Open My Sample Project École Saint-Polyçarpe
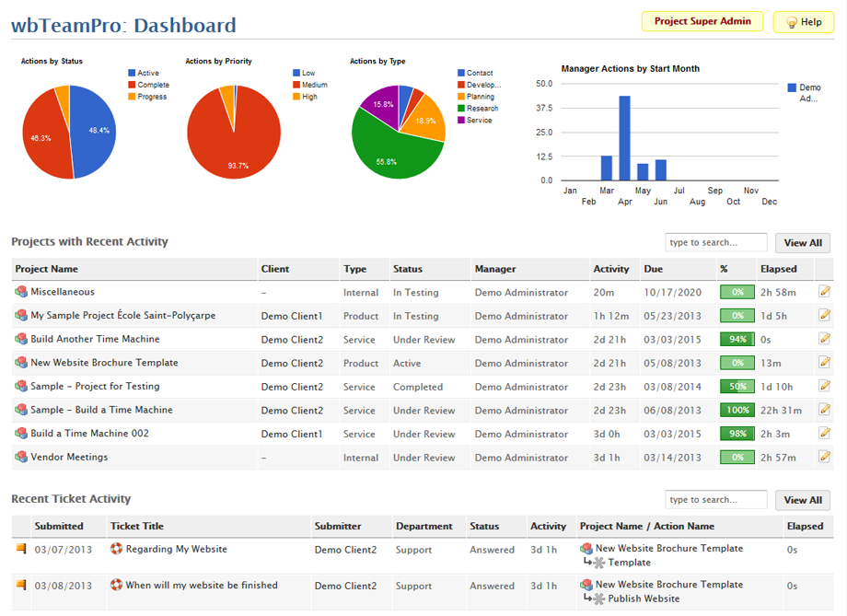The image size is (847, 616). click(x=122, y=315)
